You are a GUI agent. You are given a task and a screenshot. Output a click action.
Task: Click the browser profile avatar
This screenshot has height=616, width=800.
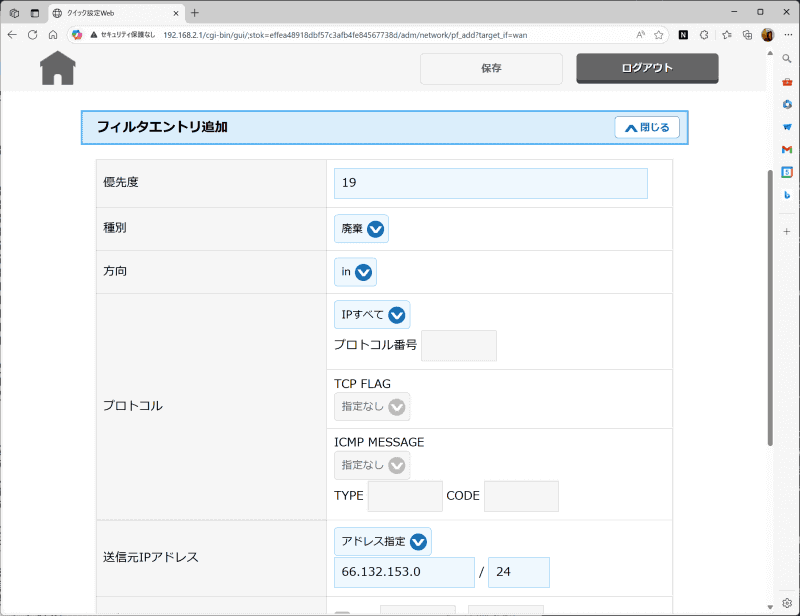(x=766, y=34)
